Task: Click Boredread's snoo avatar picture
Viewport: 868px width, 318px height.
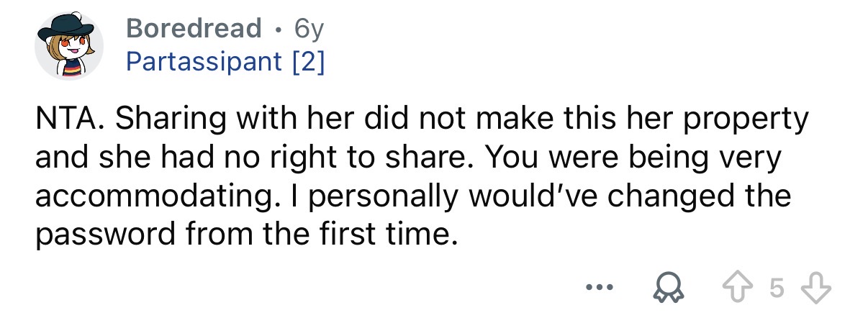Action: coord(69,47)
